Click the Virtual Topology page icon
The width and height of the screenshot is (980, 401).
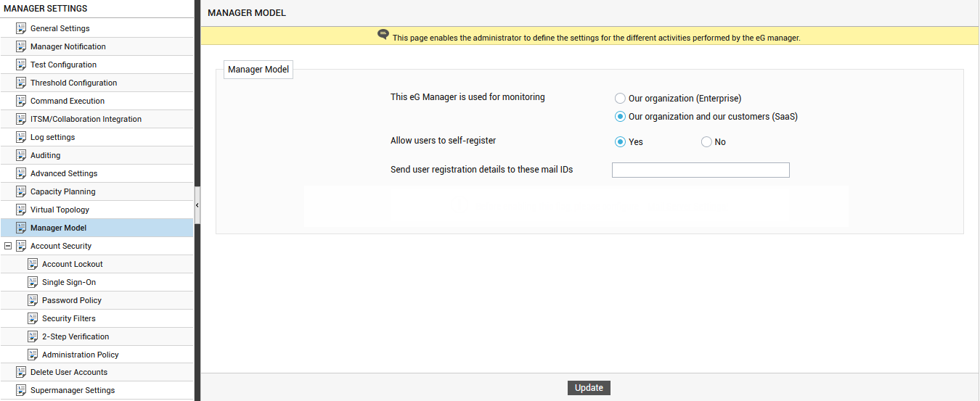click(21, 210)
